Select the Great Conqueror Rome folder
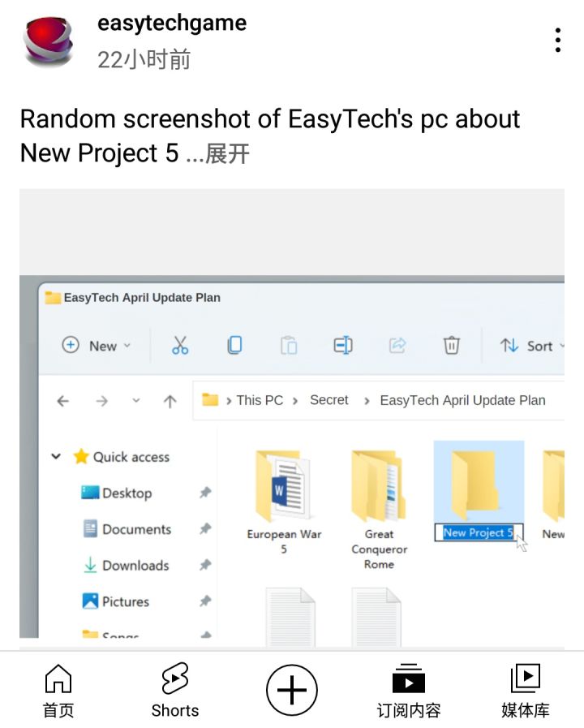The image size is (584, 728). 379,510
